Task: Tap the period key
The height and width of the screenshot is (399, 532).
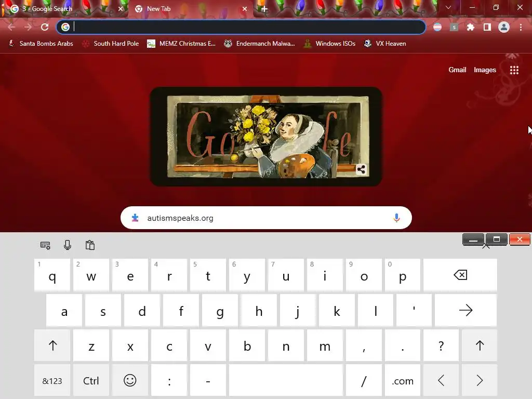Action: (403, 345)
